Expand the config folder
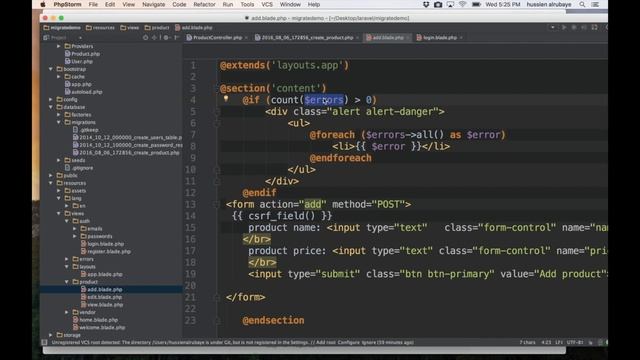 tap(51, 99)
